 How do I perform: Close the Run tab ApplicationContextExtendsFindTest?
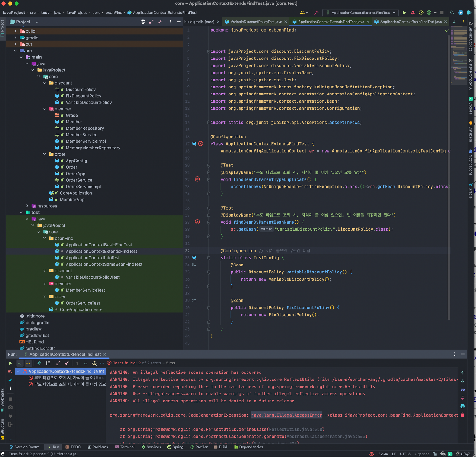point(104,354)
